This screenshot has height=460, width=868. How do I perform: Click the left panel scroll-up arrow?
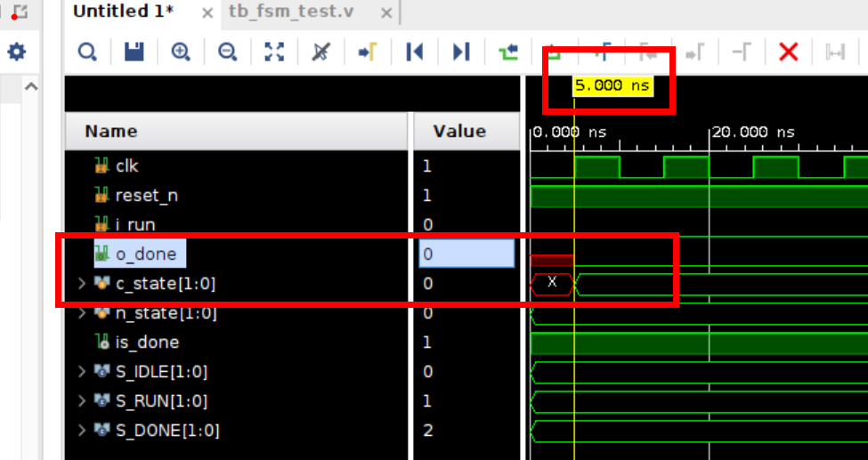click(x=31, y=86)
